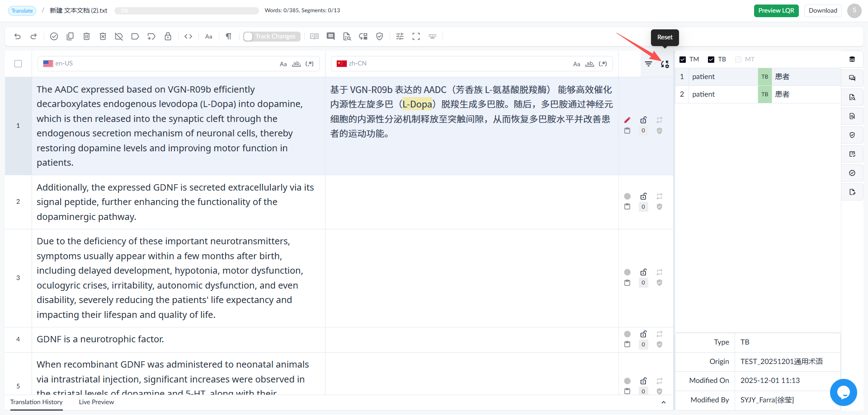Click the en-US source search field
Screen dimensions: 868x415
coord(179,64)
